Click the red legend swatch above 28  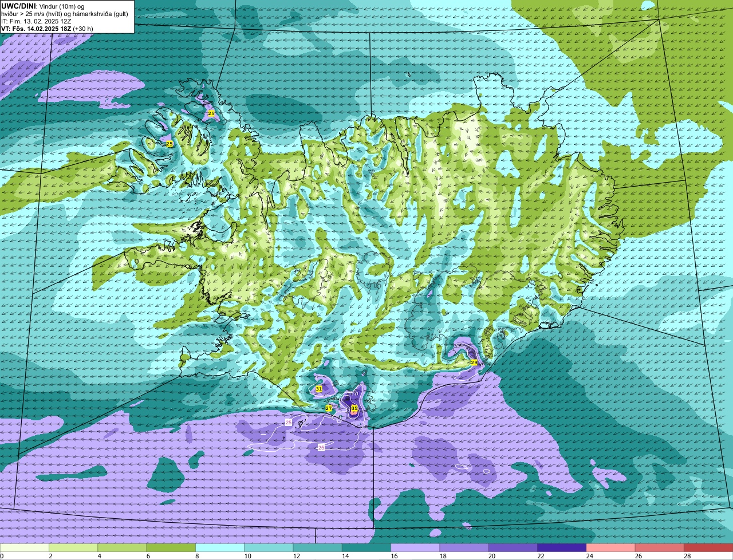click(x=709, y=547)
